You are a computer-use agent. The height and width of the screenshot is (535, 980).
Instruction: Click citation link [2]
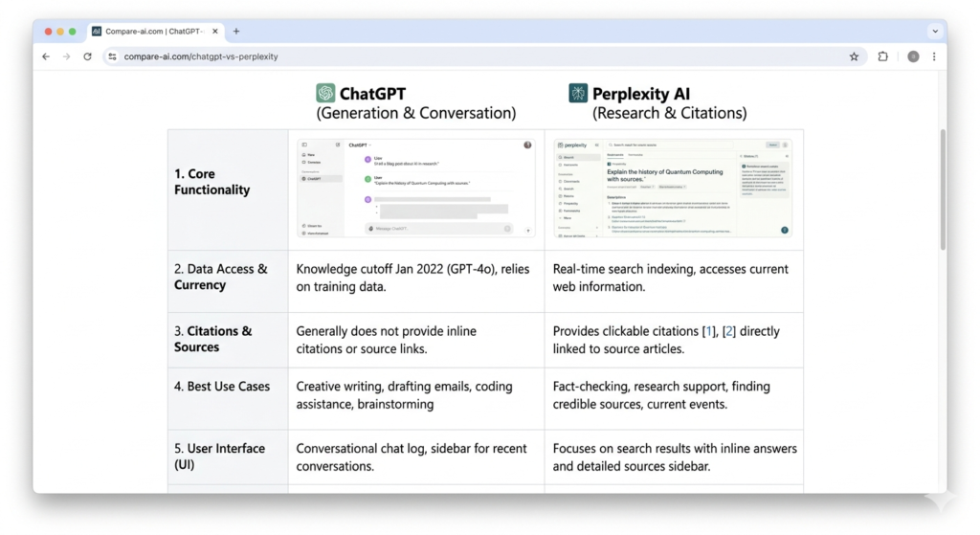(728, 331)
